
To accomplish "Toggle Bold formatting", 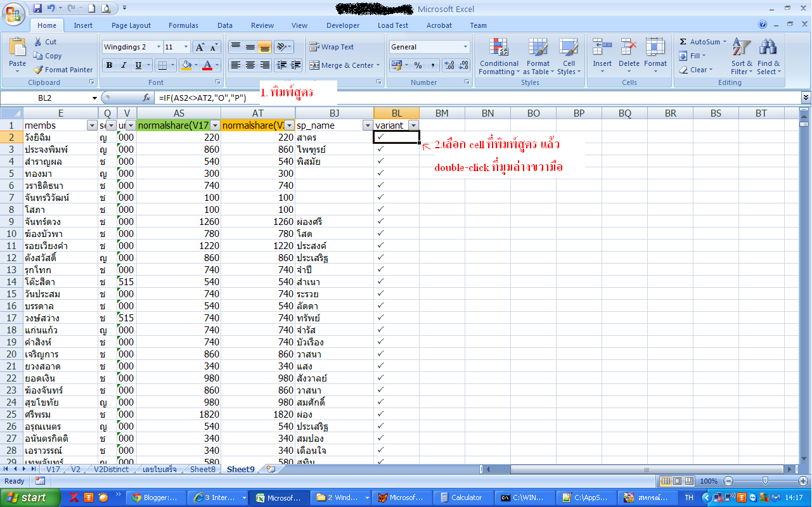I will pos(109,65).
